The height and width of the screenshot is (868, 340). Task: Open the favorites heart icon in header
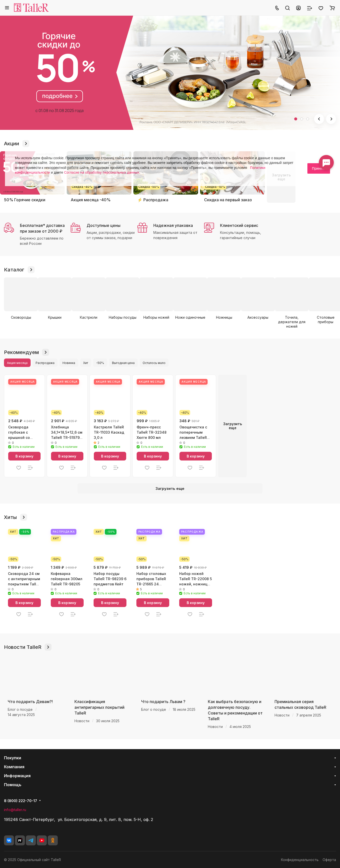(321, 8)
